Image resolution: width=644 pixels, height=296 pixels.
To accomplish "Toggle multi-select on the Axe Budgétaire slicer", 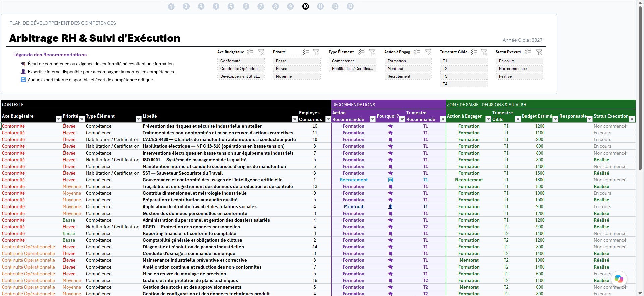I will [x=250, y=52].
